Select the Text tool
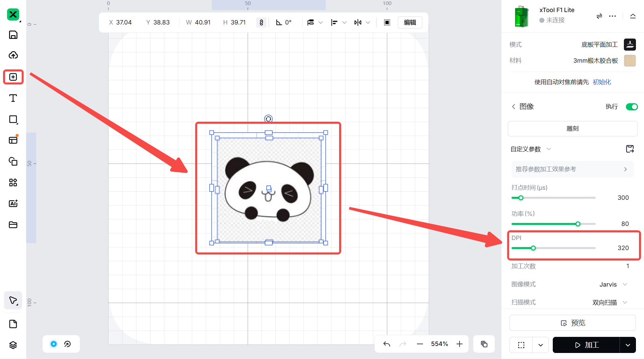 point(13,98)
